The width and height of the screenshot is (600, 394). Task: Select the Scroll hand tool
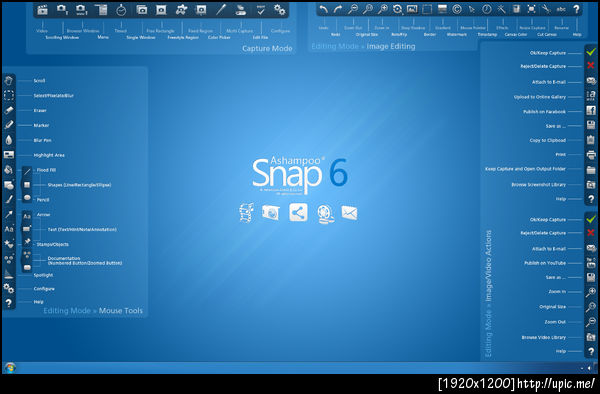click(9, 80)
